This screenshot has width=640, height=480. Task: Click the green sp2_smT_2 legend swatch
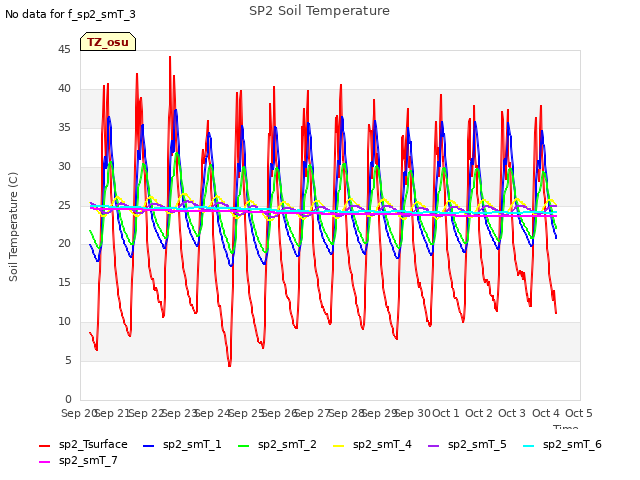[243, 446]
